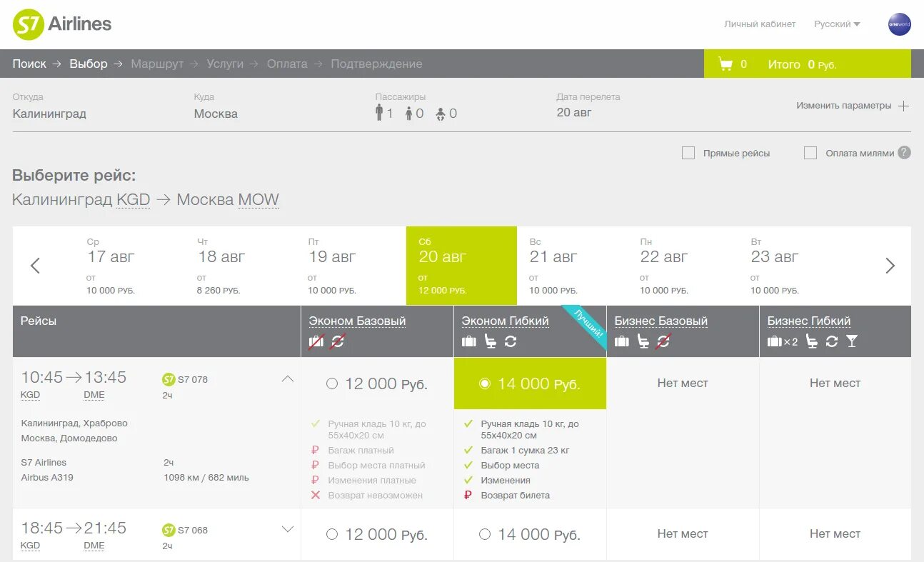
Task: Collapse the 10:45 flight details
Action: (288, 379)
